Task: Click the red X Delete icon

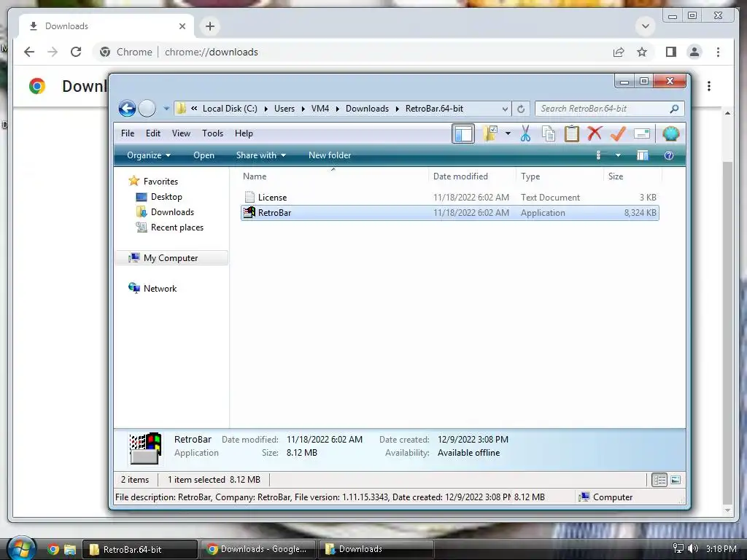Action: click(x=595, y=133)
